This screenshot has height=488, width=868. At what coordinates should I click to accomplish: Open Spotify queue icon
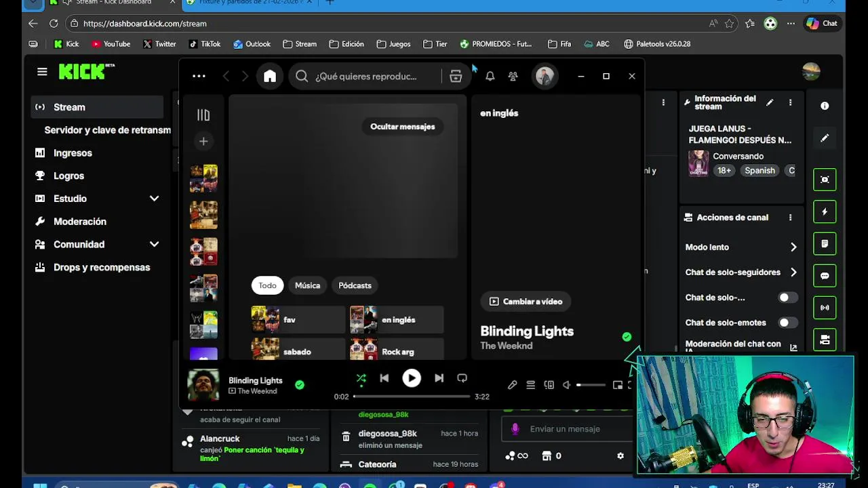531,385
